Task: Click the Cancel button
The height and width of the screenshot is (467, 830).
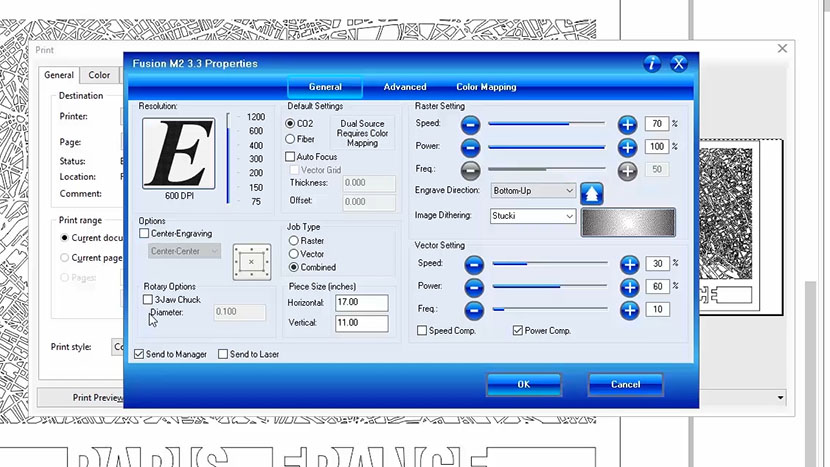Action: click(x=625, y=384)
